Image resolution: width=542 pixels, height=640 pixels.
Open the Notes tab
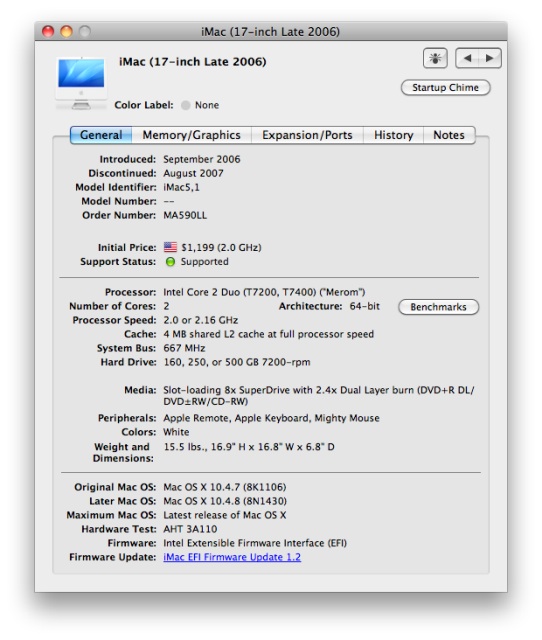449,135
